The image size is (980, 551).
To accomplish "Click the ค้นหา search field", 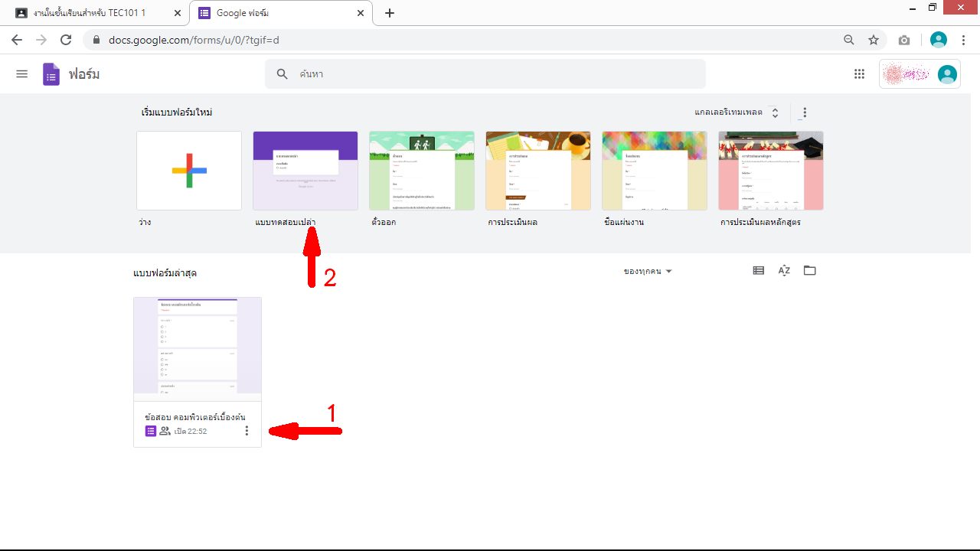I will coord(490,74).
